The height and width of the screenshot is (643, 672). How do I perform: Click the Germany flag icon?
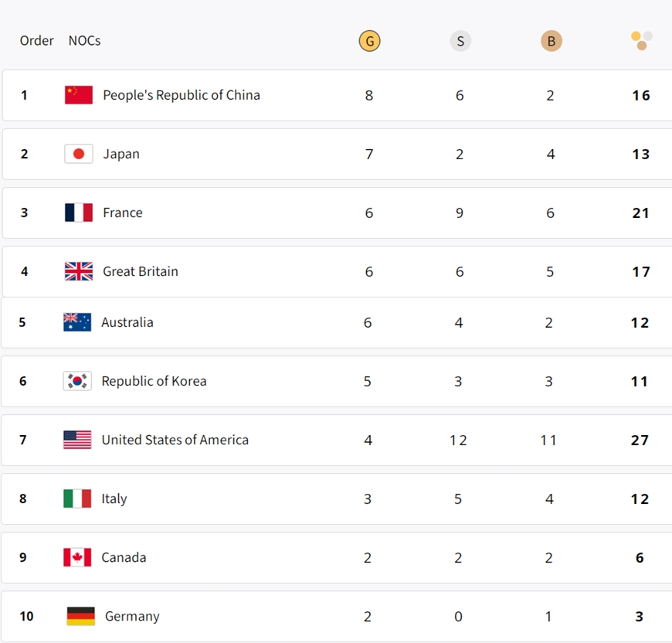click(x=80, y=616)
